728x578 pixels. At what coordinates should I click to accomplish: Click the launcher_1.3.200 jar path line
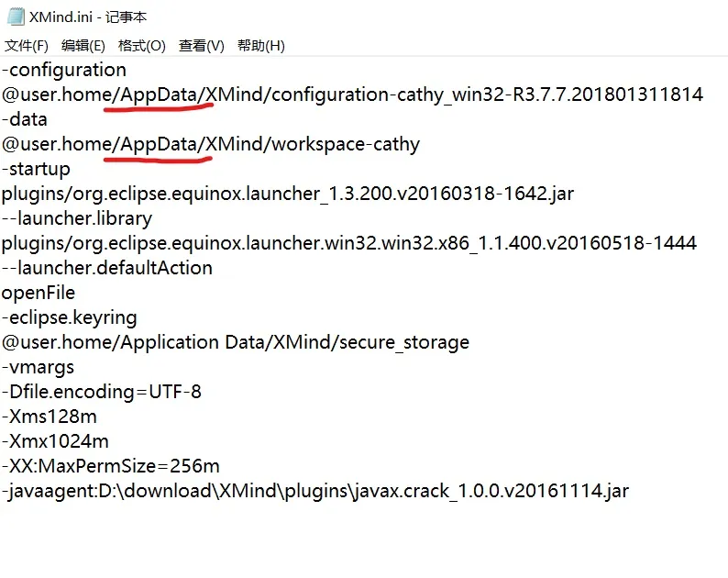click(287, 194)
